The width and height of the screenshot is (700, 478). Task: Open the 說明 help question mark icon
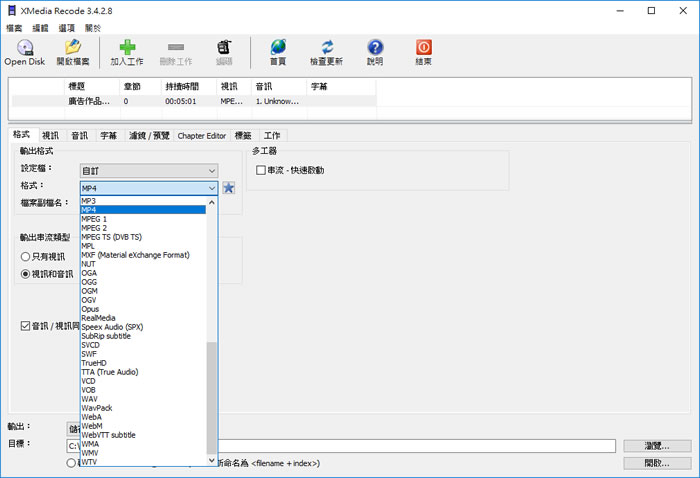375,47
